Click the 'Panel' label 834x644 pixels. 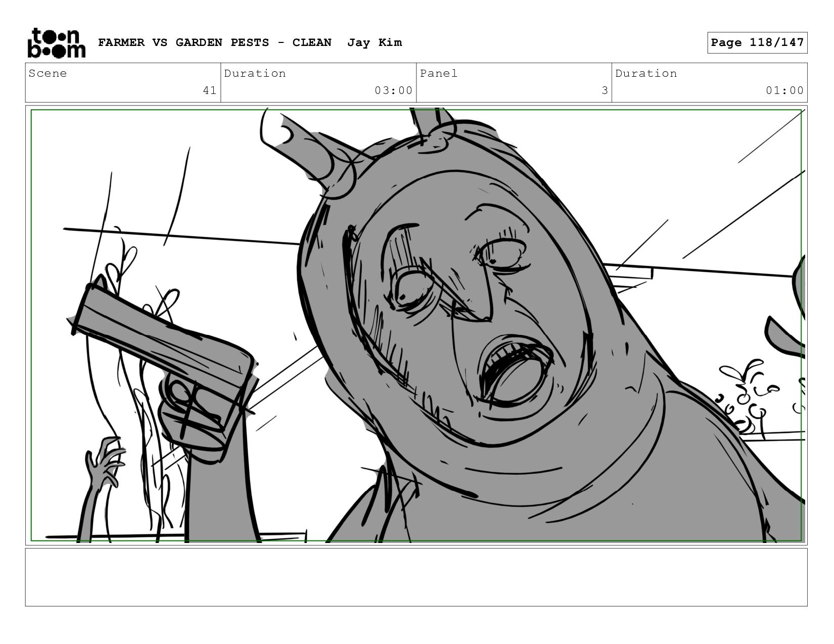tap(439, 73)
